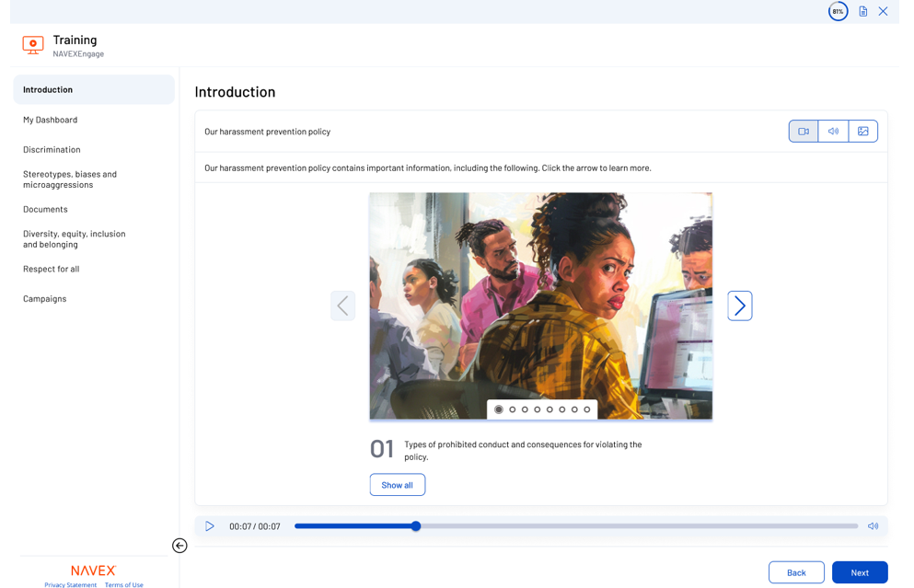
Task: Open the Terms of Use link
Action: (123, 584)
